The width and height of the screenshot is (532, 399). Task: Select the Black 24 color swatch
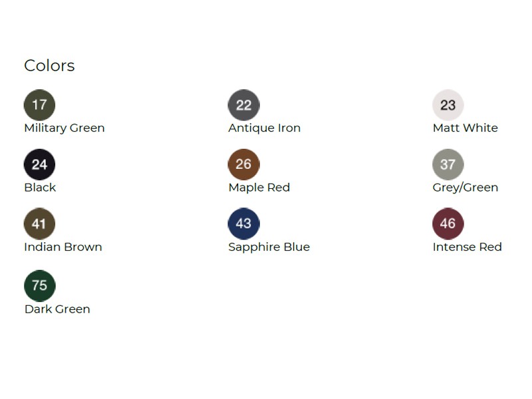(39, 164)
